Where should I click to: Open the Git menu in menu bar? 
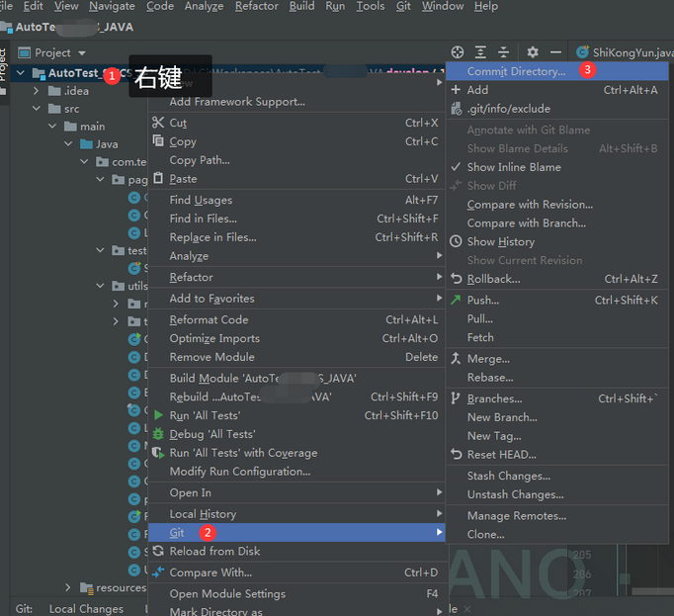403,7
